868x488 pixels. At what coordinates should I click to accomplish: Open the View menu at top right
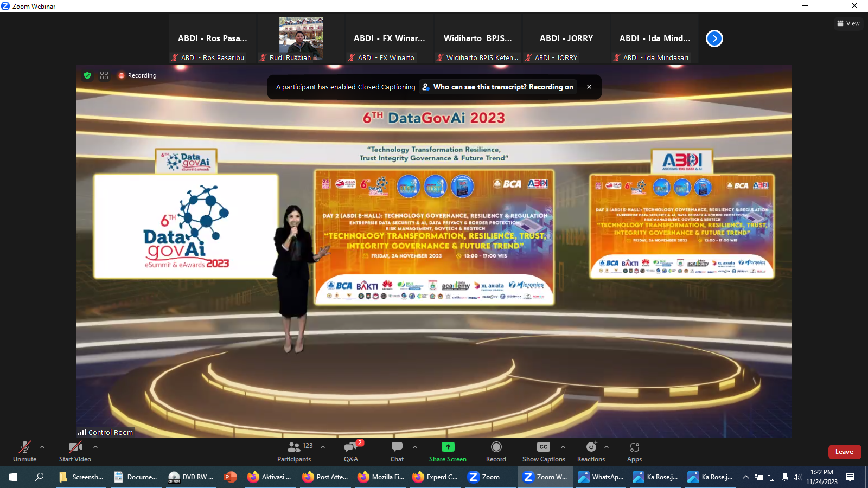[x=848, y=23]
